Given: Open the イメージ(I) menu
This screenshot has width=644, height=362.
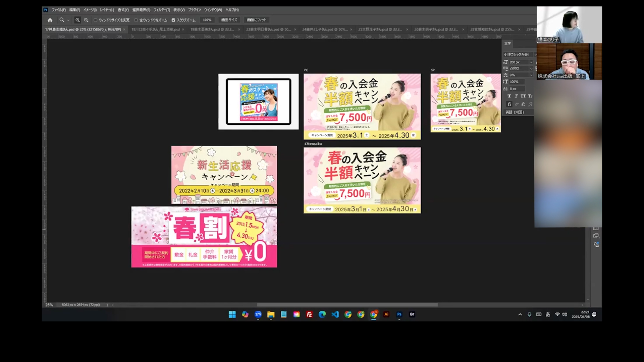Looking at the screenshot, I should pos(90,10).
